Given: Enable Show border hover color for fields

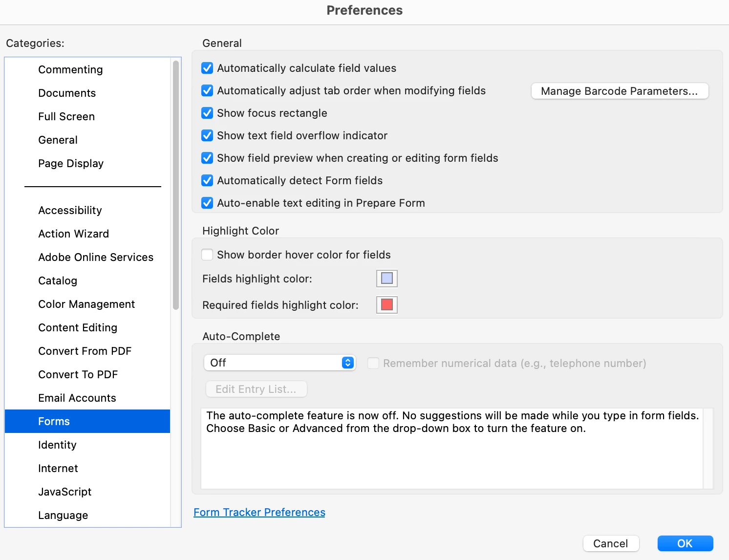Looking at the screenshot, I should [x=207, y=255].
